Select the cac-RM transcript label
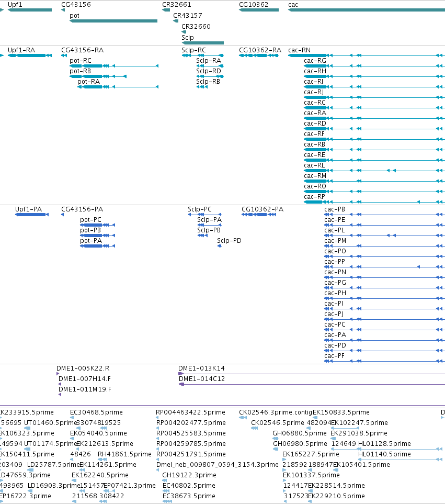 tap(315, 175)
